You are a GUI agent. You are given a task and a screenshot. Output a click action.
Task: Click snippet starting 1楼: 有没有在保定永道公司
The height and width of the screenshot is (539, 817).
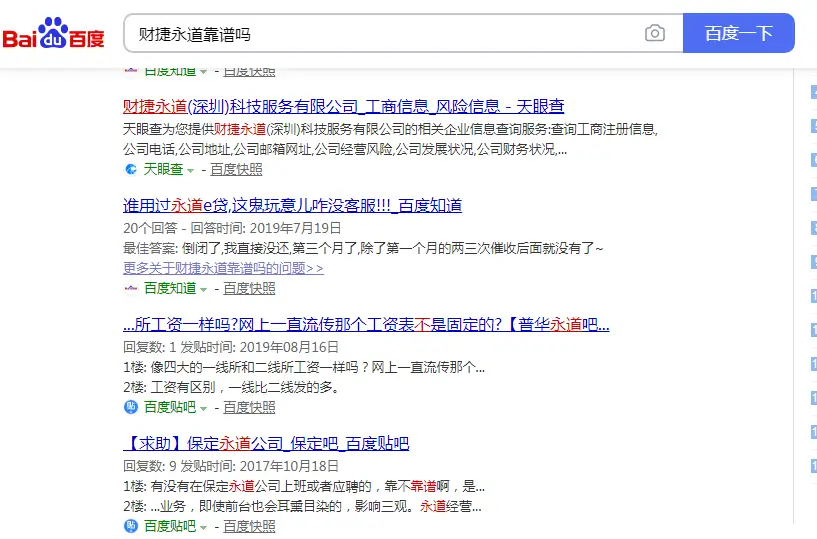coord(304,486)
